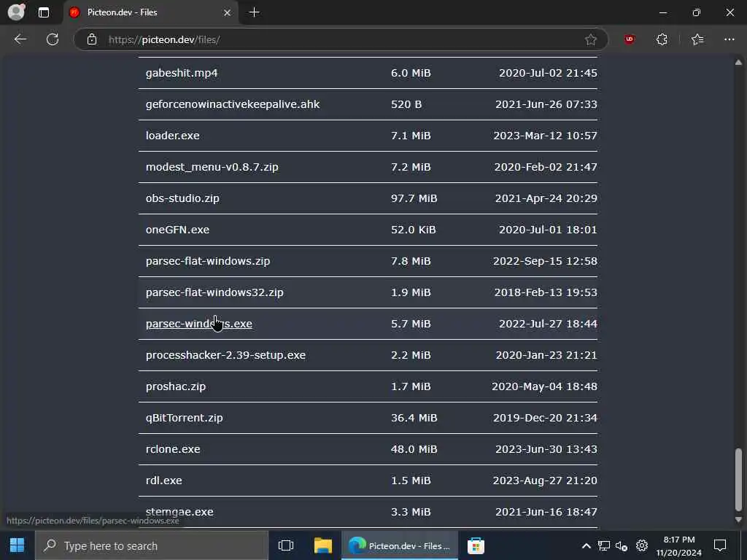Open the Windows Start menu
747x560 pixels.
click(18, 545)
